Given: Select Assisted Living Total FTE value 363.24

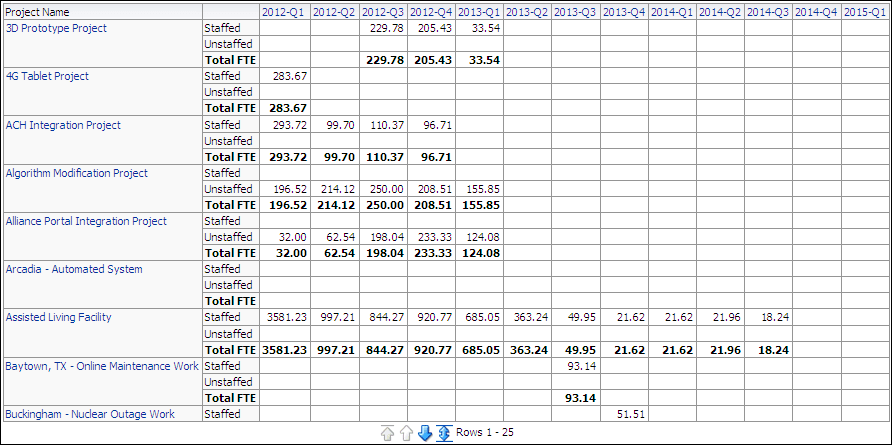Looking at the screenshot, I should (528, 349).
